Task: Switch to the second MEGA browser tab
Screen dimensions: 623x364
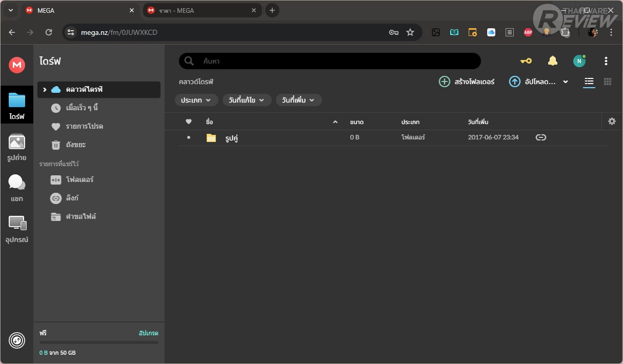Action: (200, 10)
